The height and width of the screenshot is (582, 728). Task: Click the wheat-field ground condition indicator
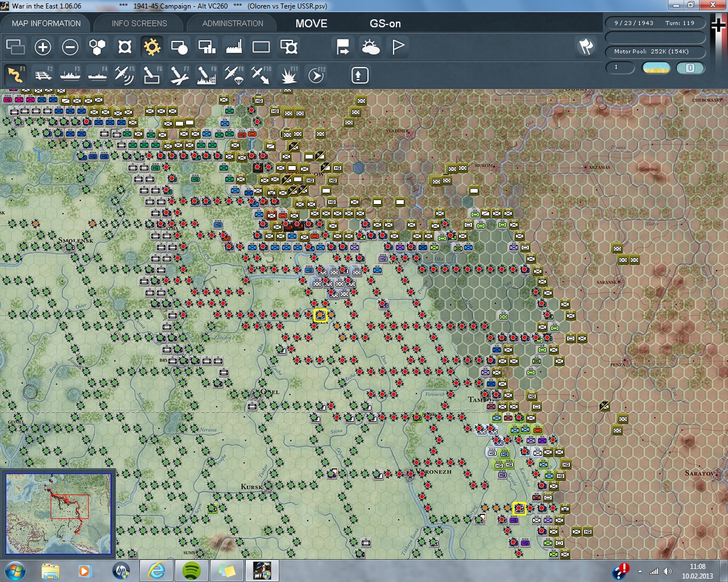[x=656, y=68]
